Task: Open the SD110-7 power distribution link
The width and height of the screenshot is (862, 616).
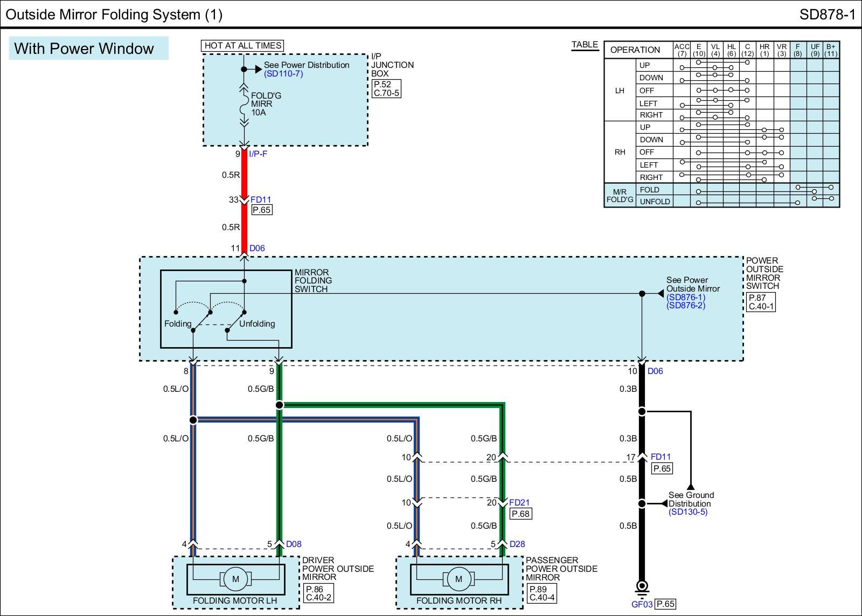Action: pyautogui.click(x=283, y=74)
